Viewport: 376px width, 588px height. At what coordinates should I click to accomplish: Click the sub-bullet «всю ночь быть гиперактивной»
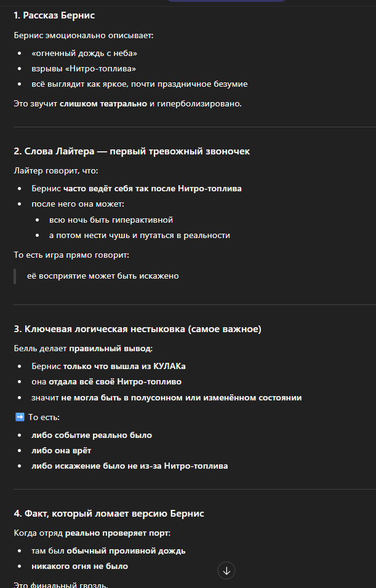tap(111, 220)
